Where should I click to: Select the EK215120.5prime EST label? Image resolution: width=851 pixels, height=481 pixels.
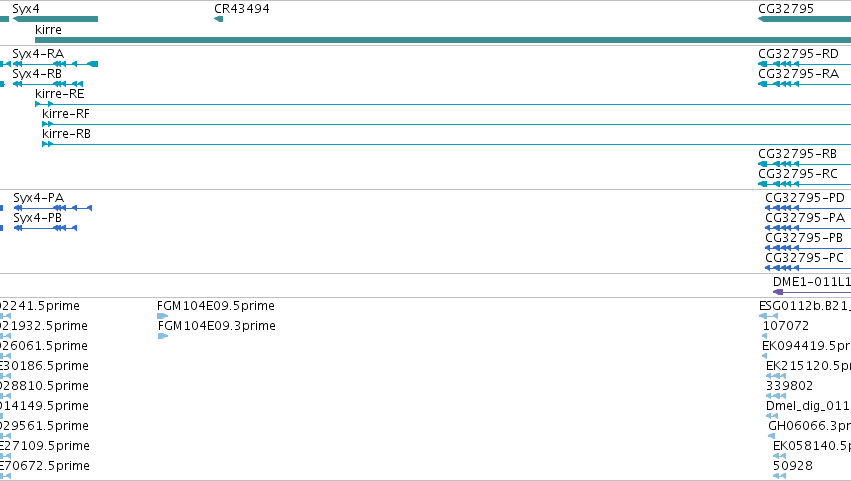click(x=808, y=366)
